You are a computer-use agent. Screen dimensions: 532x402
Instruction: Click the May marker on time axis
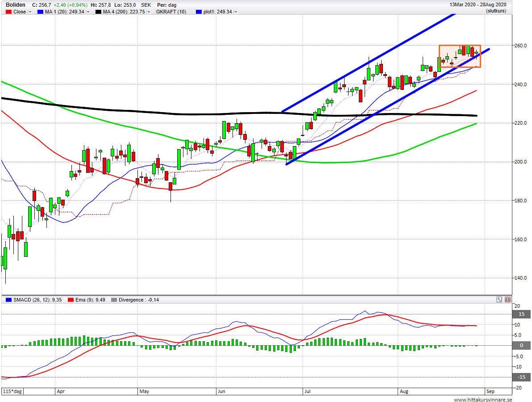pyautogui.click(x=144, y=391)
